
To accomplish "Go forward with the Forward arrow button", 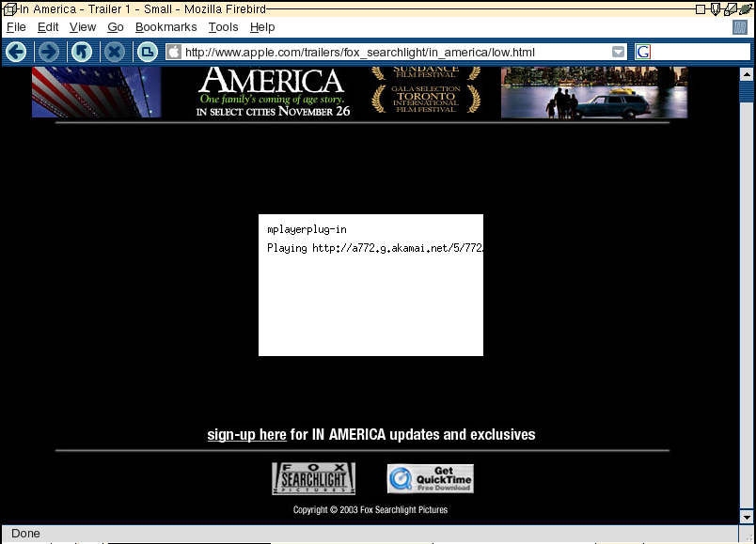I will [49, 52].
